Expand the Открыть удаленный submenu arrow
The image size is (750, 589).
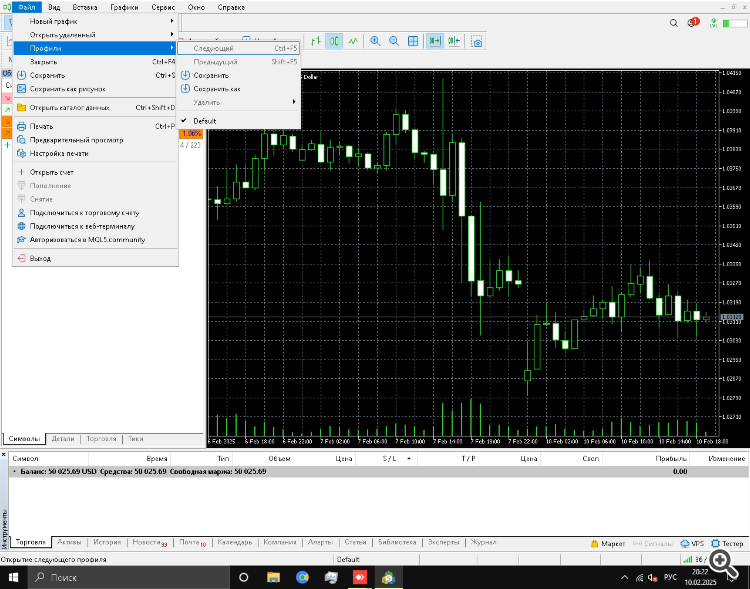tap(172, 34)
